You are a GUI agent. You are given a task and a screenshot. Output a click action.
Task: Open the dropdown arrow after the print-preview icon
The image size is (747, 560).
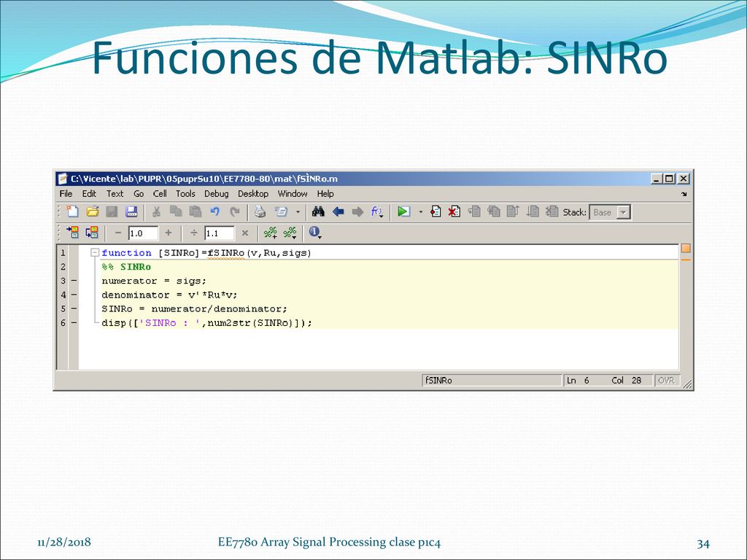[298, 212]
